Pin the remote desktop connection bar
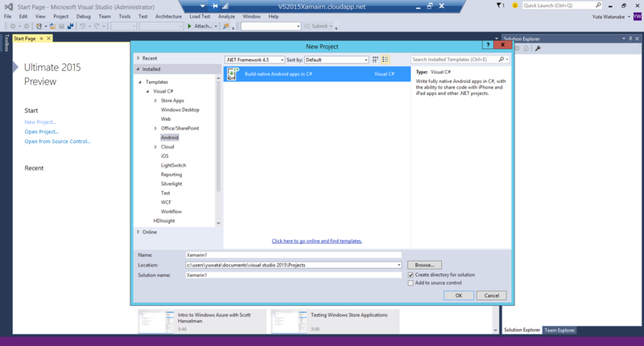644x346 pixels. point(214,6)
